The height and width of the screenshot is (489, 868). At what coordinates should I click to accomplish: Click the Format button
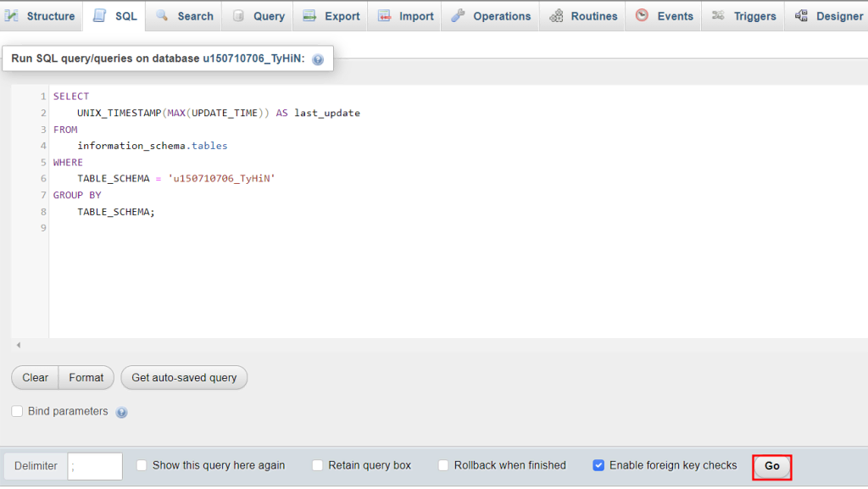[86, 377]
